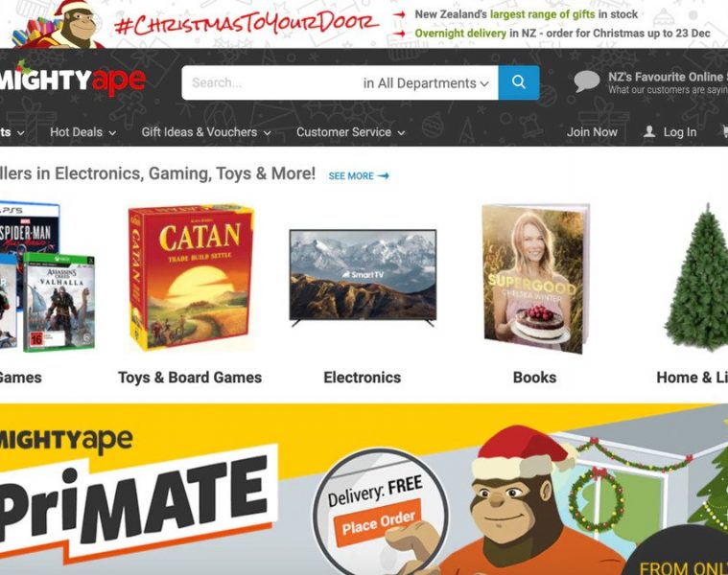Click the Join Now link
The width and height of the screenshot is (728, 575).
[592, 132]
